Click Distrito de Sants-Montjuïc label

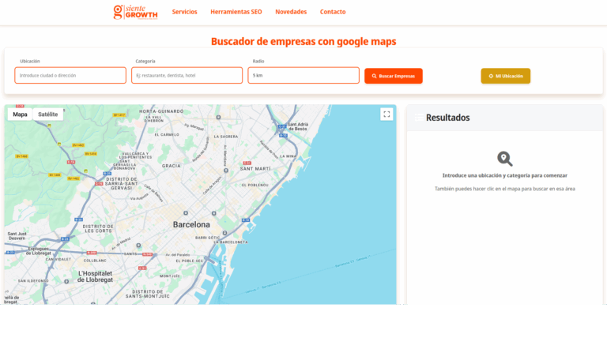(x=148, y=294)
